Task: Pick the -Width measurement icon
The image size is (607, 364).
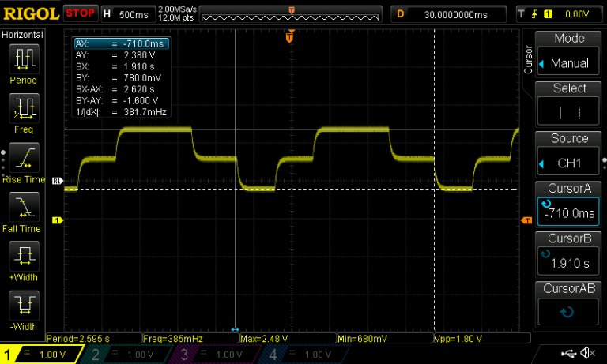Action: click(24, 303)
